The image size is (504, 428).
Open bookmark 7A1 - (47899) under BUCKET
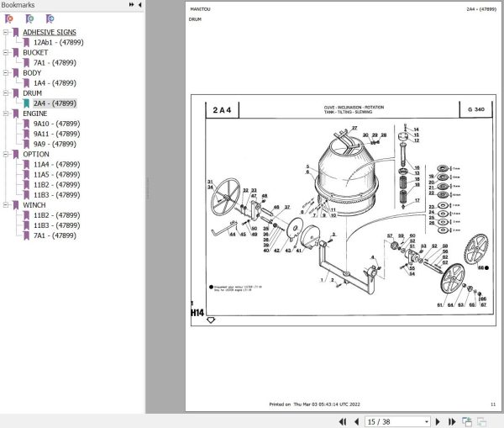coord(55,63)
